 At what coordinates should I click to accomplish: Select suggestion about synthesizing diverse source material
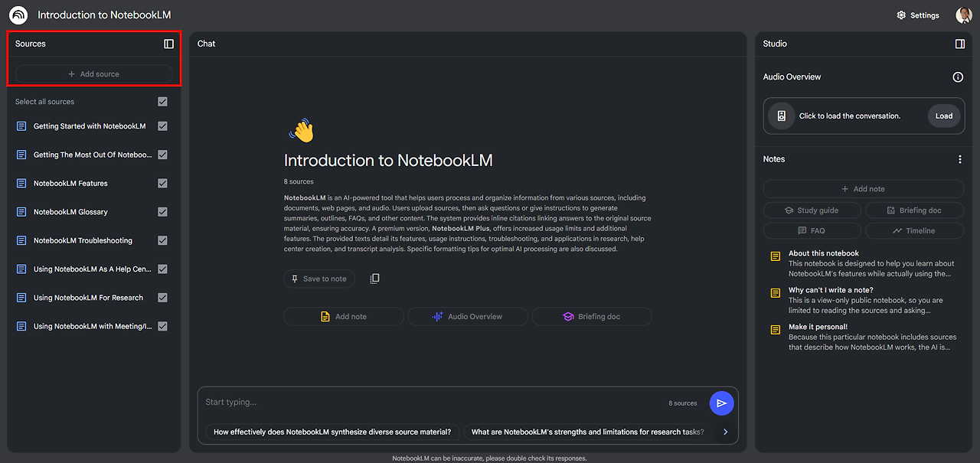(x=332, y=432)
